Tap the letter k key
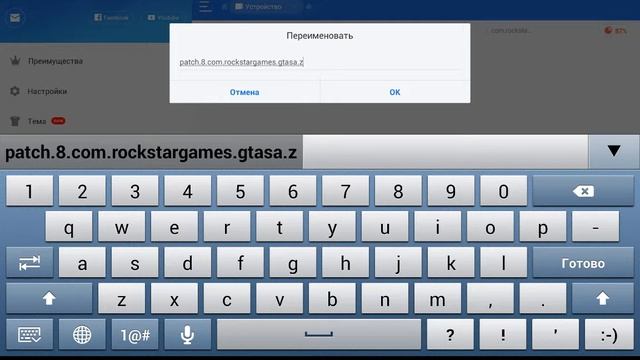 click(x=451, y=263)
